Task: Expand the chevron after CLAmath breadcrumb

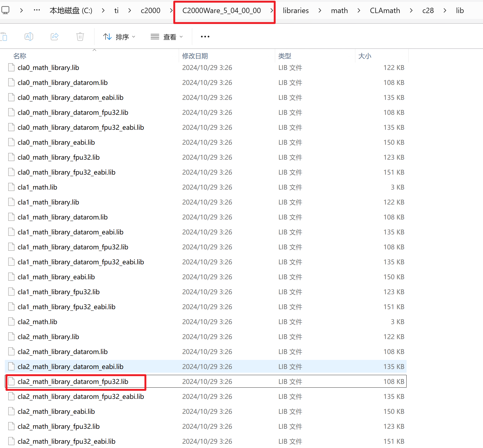Action: (411, 10)
